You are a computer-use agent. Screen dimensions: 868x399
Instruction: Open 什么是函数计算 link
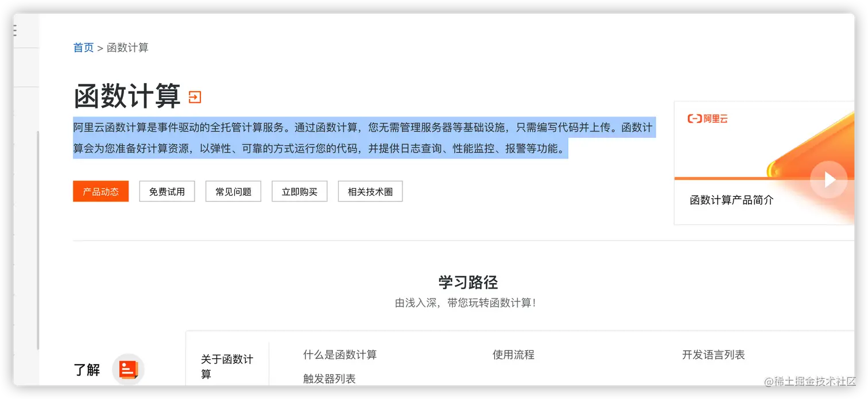click(340, 355)
